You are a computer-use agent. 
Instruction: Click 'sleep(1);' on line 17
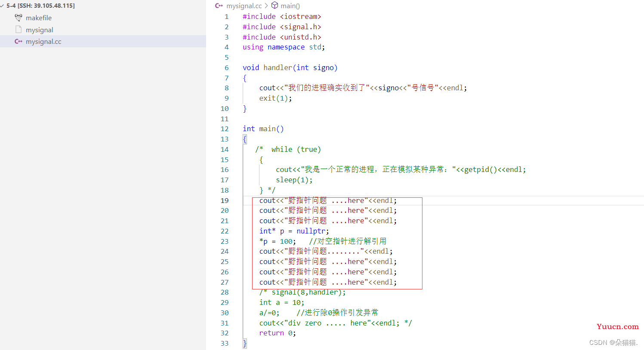294,180
